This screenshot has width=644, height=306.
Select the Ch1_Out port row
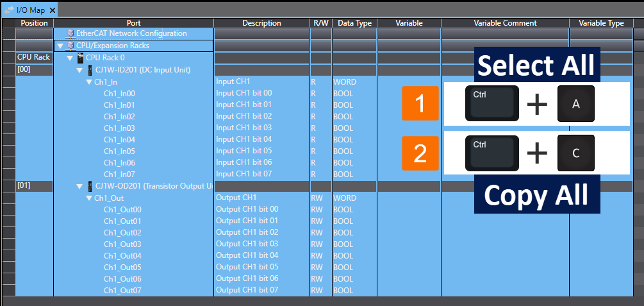109,198
